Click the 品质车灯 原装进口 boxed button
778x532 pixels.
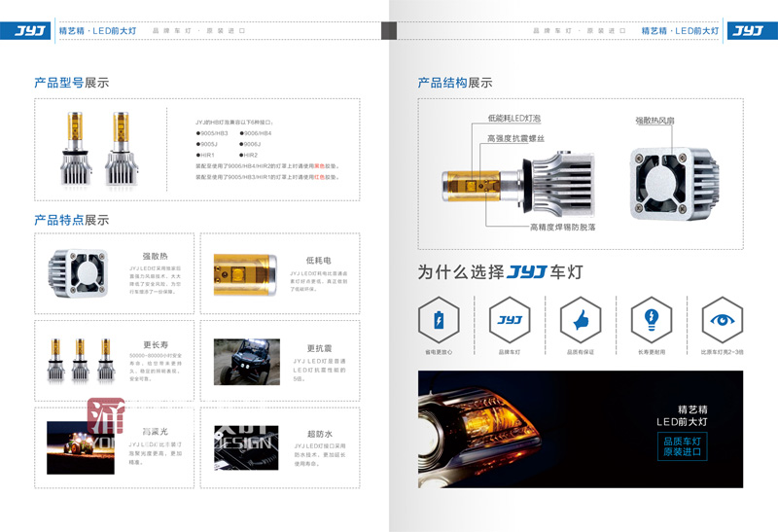pos(683,446)
